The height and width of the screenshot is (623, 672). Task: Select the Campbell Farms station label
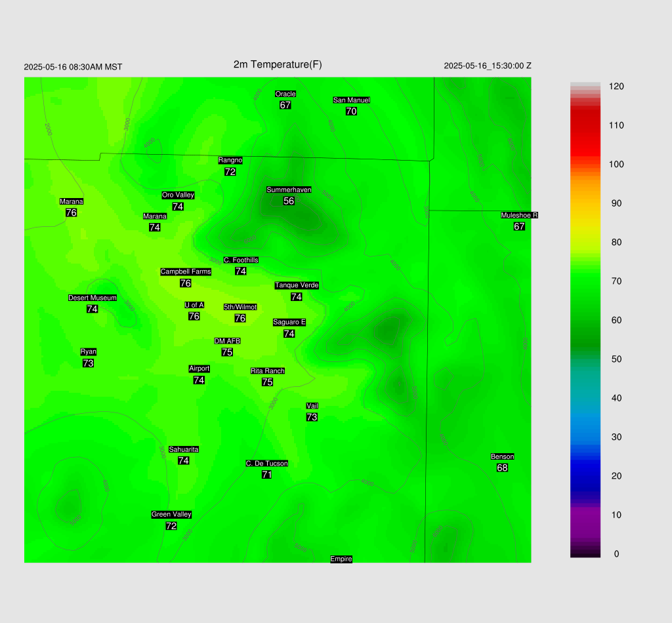(x=186, y=272)
